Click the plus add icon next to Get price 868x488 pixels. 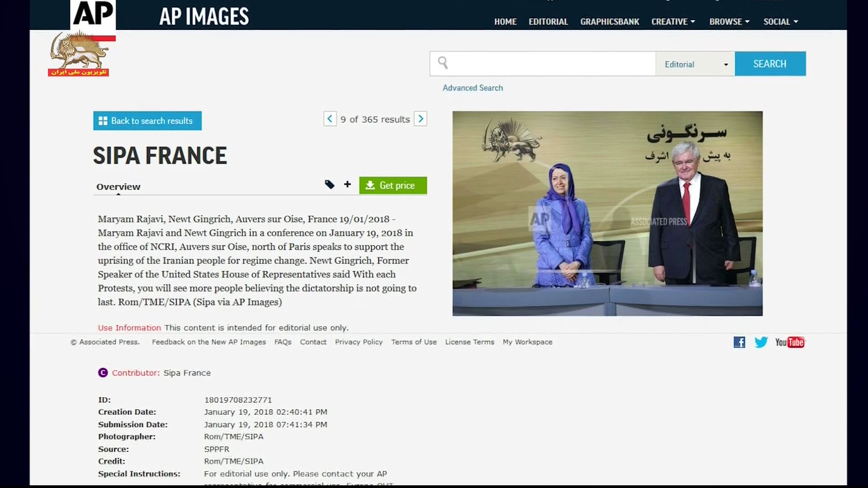(x=347, y=184)
